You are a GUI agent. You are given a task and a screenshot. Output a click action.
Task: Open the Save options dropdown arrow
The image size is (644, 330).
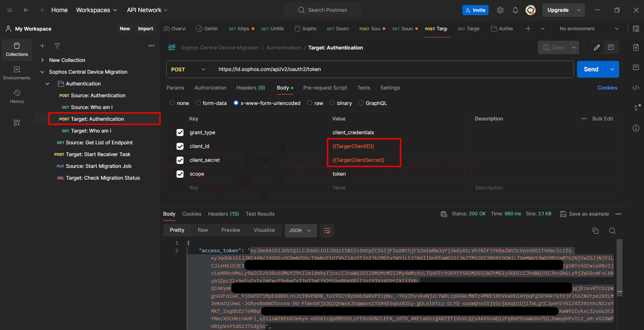574,47
